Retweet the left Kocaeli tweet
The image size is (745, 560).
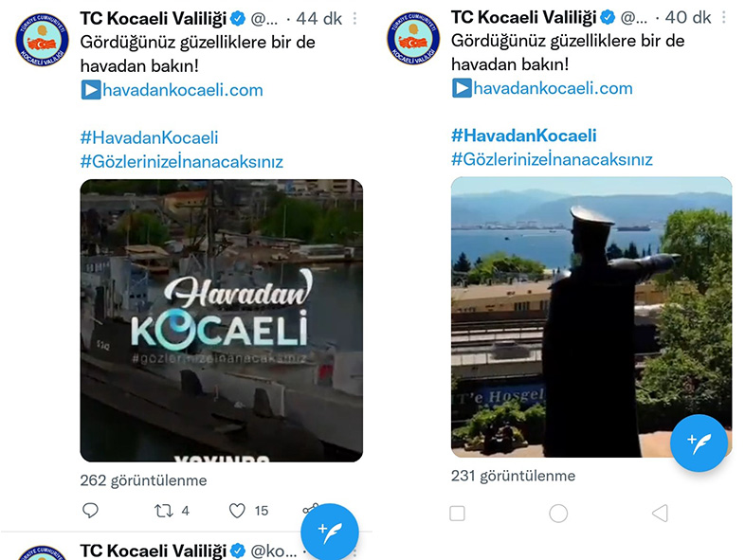tap(163, 511)
